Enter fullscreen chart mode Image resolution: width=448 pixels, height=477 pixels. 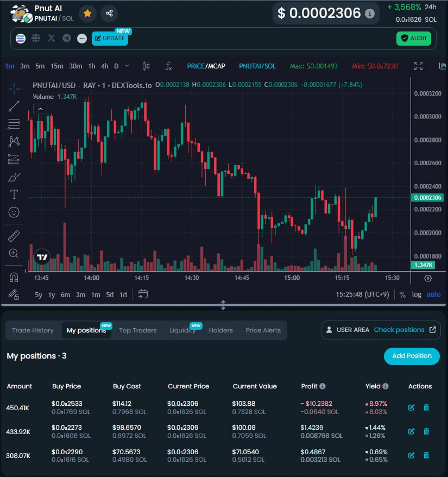[419, 66]
